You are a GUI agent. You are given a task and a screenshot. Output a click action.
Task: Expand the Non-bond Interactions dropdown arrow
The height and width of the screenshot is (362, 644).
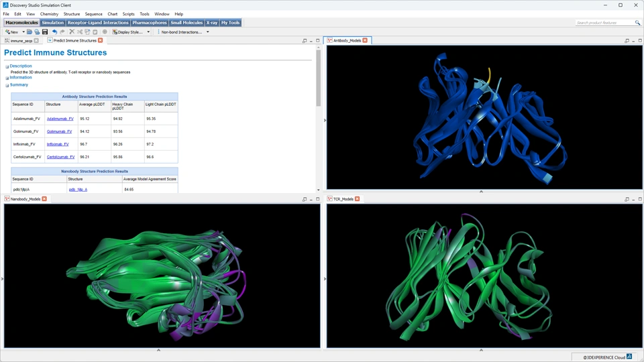pyautogui.click(x=207, y=32)
